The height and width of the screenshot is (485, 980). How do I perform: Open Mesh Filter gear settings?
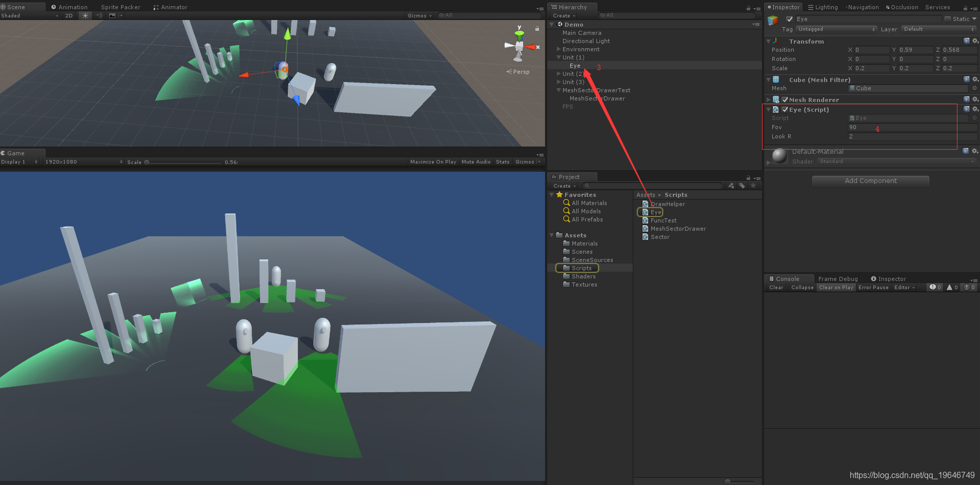click(975, 79)
